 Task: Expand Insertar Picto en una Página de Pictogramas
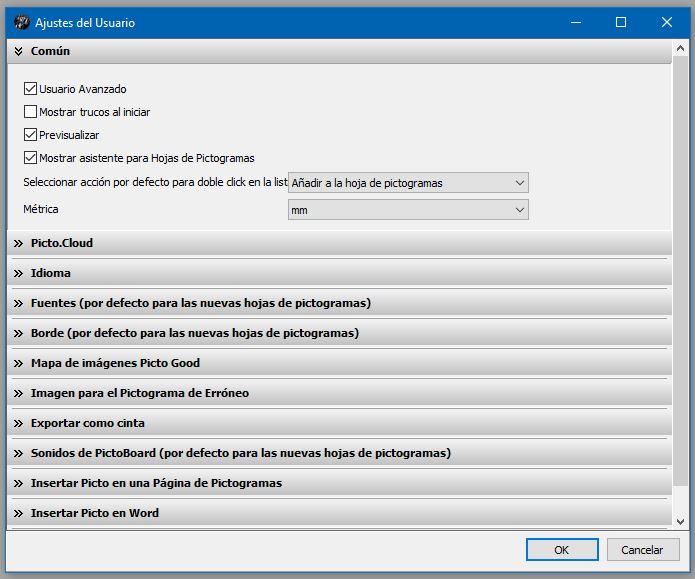(x=340, y=483)
